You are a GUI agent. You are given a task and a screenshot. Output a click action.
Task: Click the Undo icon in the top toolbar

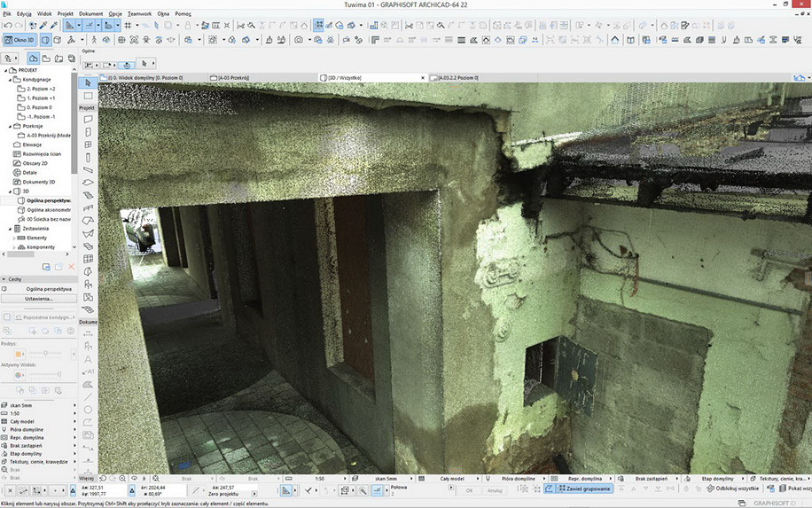(x=7, y=26)
